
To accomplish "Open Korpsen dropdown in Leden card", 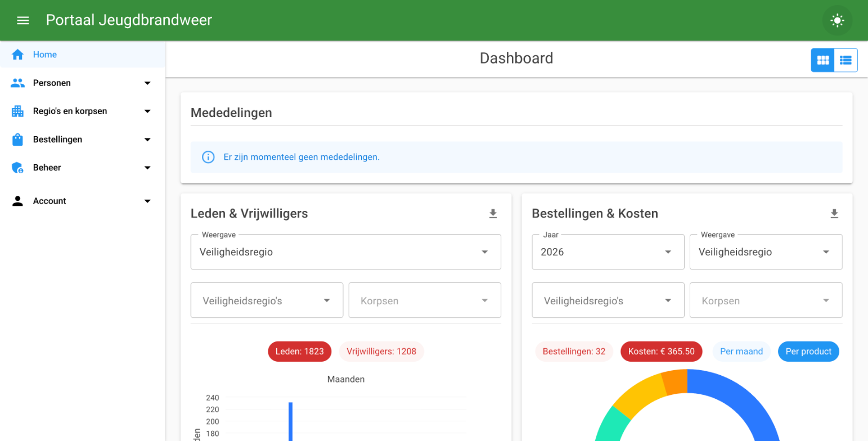I will [425, 300].
